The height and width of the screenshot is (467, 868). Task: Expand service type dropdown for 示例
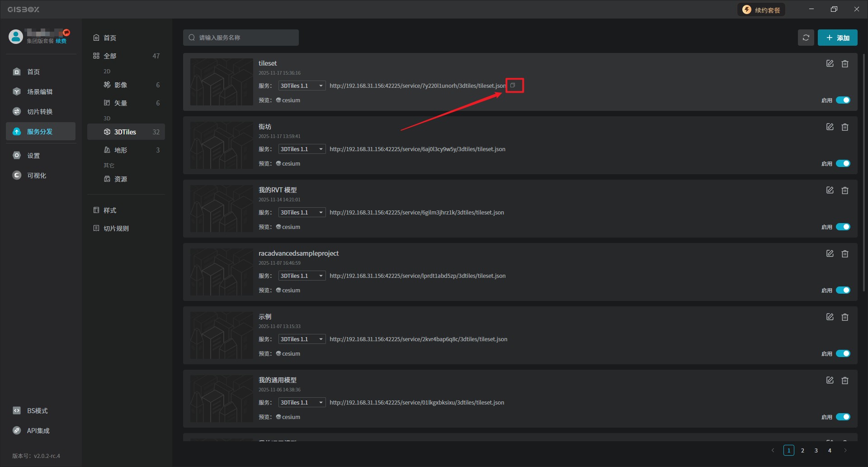pyautogui.click(x=302, y=339)
